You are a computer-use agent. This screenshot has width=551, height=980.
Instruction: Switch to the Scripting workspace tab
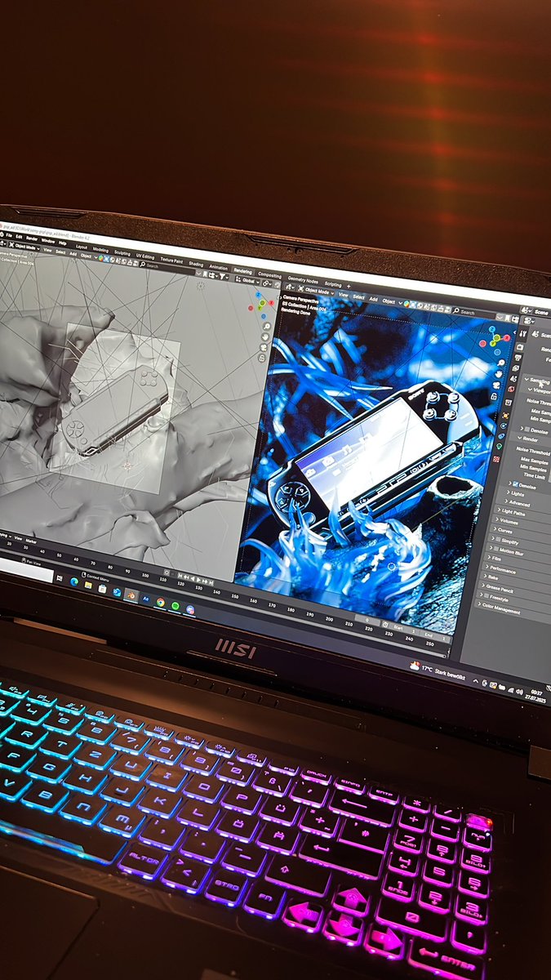(x=333, y=284)
